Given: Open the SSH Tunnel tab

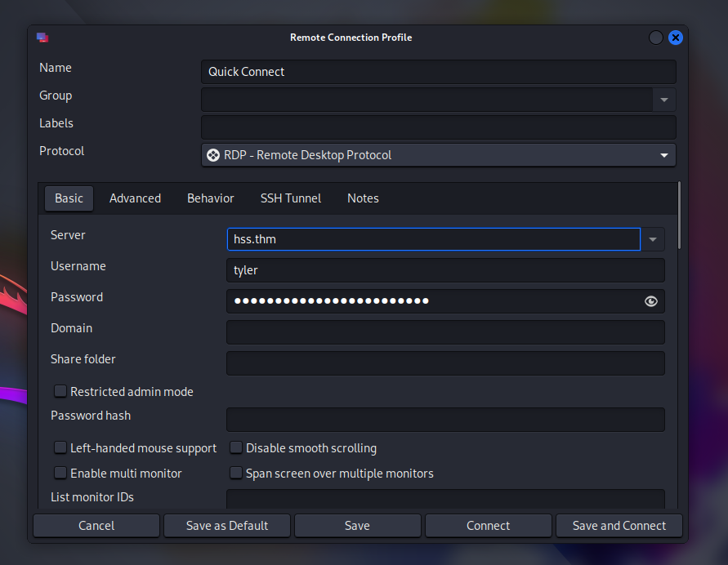Looking at the screenshot, I should (290, 198).
